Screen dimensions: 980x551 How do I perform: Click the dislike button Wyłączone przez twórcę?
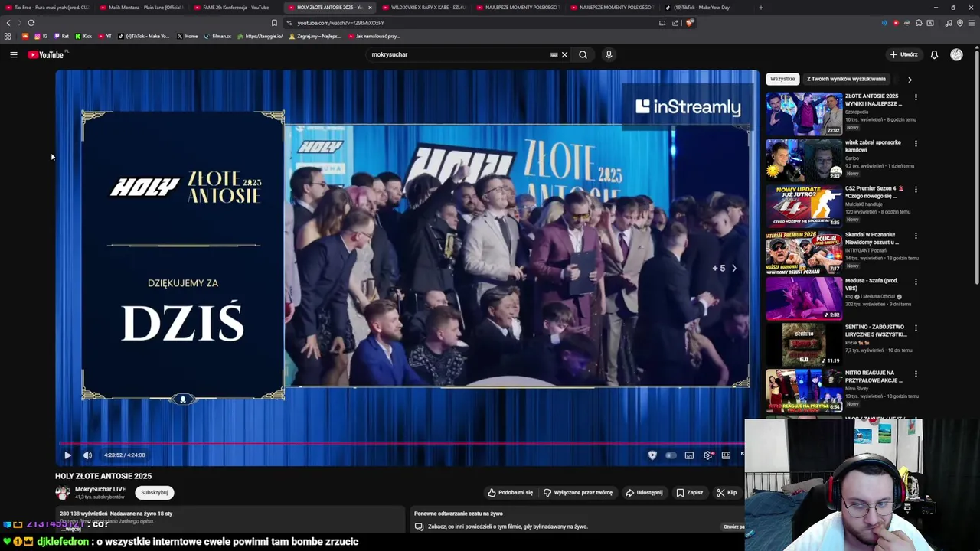577,492
